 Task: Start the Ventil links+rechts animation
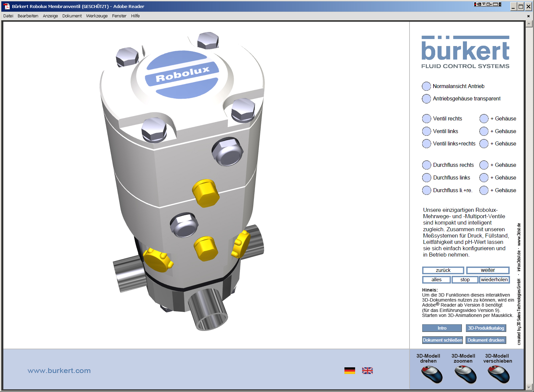(x=426, y=143)
